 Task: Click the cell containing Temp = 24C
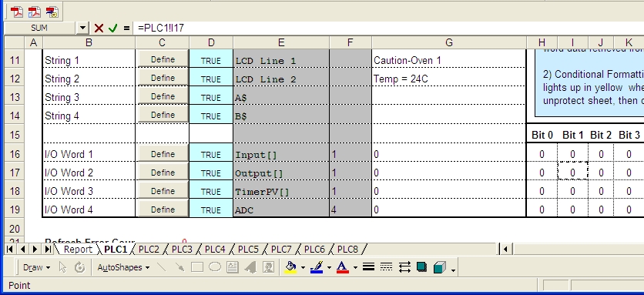pos(449,79)
